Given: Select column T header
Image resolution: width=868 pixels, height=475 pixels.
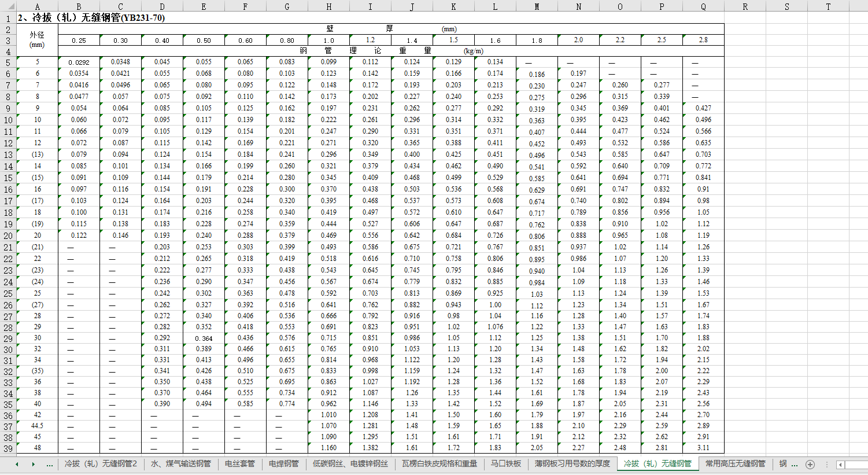Looking at the screenshot, I should [x=828, y=6].
